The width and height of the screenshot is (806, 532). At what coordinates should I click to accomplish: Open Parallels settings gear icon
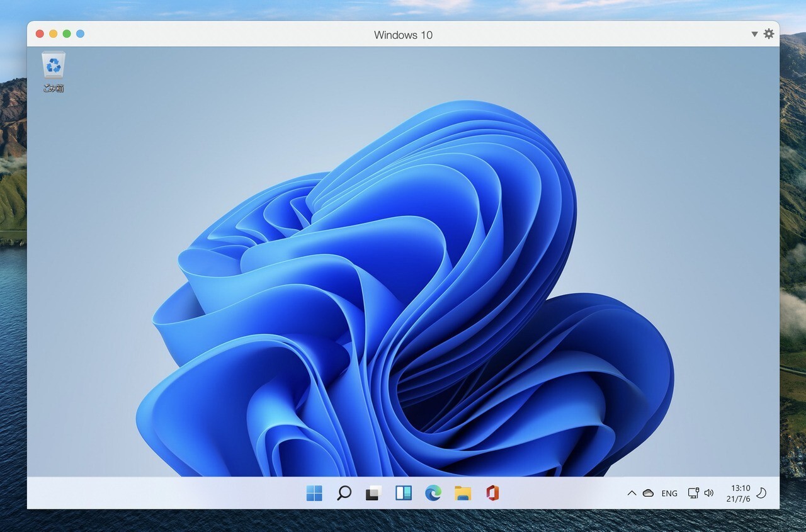(x=769, y=34)
